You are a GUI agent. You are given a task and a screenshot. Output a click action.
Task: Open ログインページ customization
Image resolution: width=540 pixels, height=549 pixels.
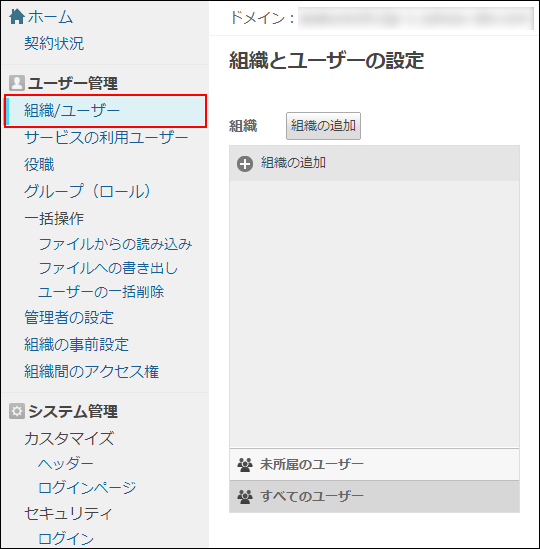point(87,487)
